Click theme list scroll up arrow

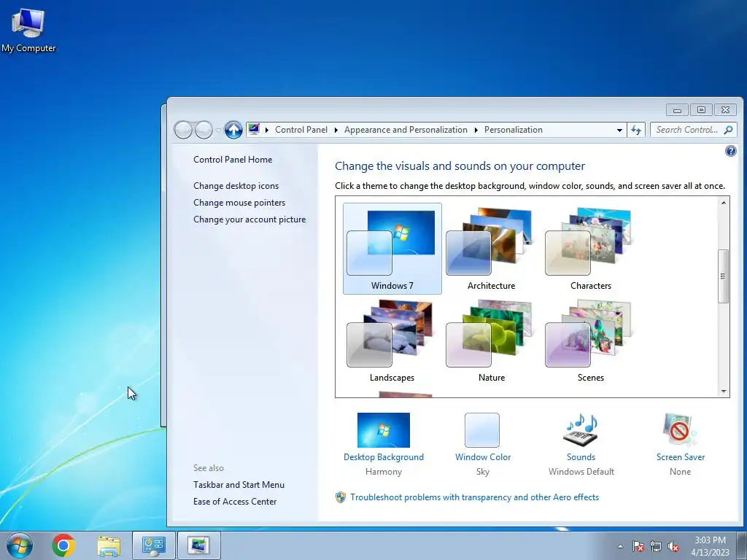pos(723,203)
